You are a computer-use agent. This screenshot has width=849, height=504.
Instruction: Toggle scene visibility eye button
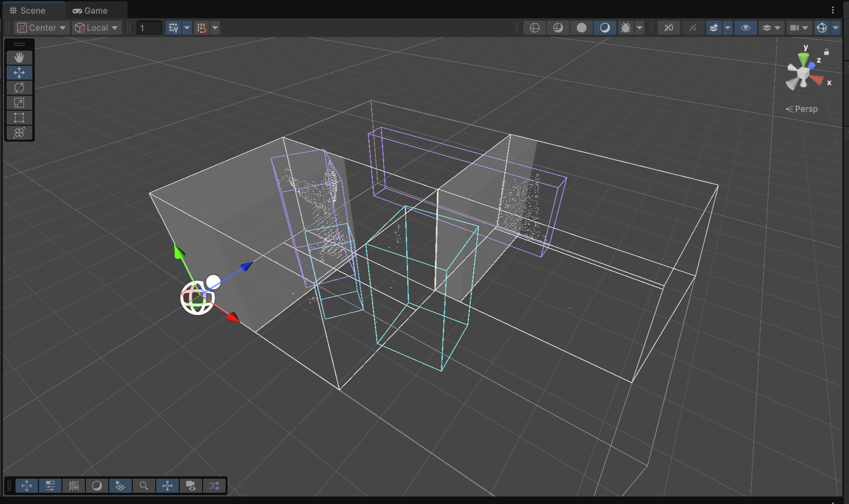coord(745,28)
